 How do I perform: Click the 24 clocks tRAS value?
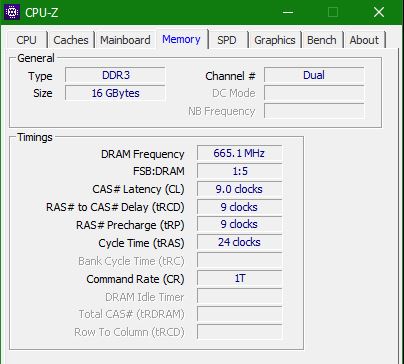[x=239, y=242]
